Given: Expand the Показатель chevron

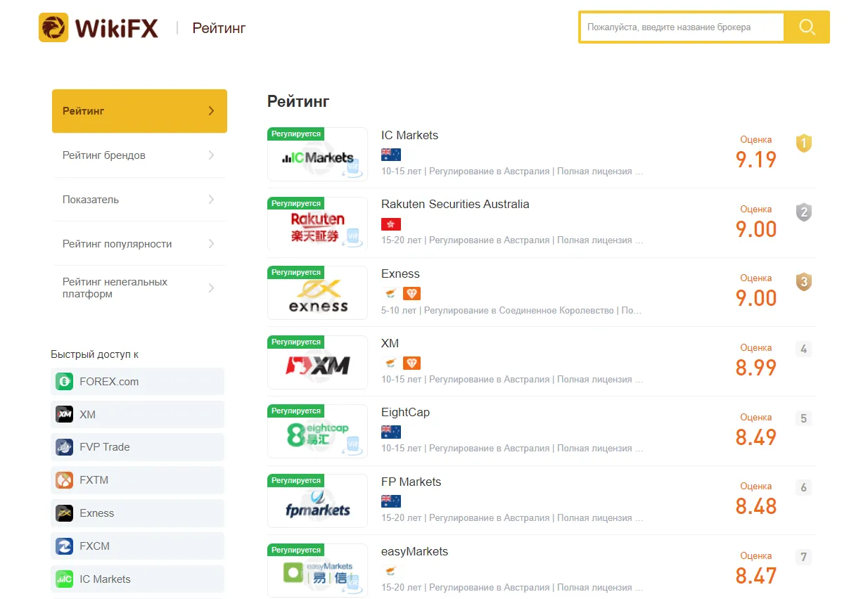Looking at the screenshot, I should [x=211, y=200].
